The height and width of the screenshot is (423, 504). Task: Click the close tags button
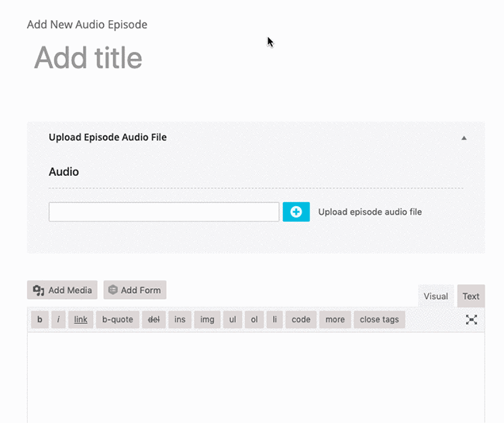tap(379, 320)
